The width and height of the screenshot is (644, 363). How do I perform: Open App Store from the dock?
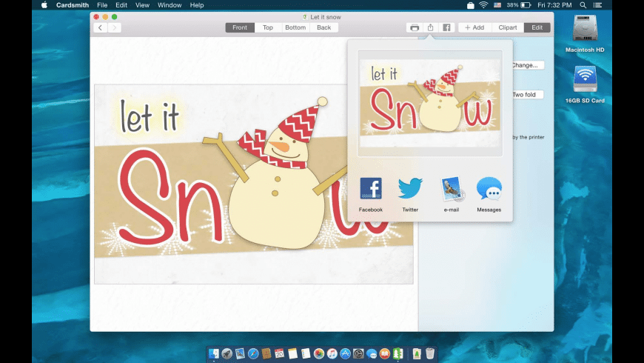[x=345, y=353]
